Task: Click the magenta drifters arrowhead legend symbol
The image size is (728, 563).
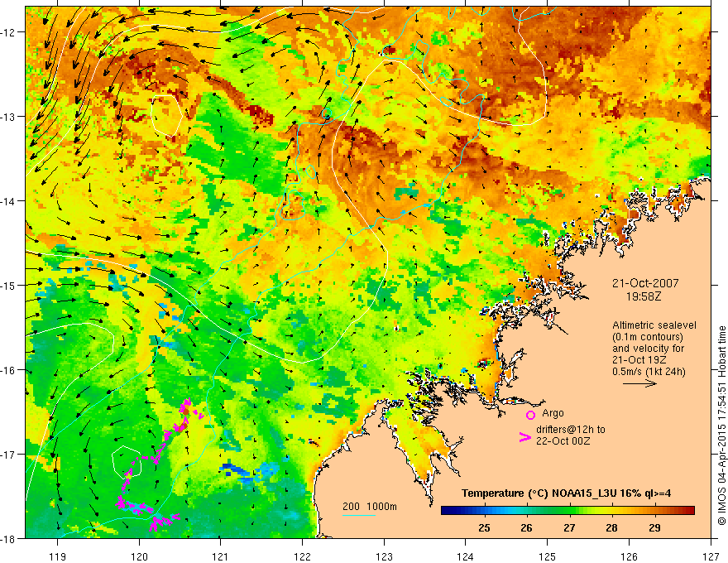Action: pos(524,437)
